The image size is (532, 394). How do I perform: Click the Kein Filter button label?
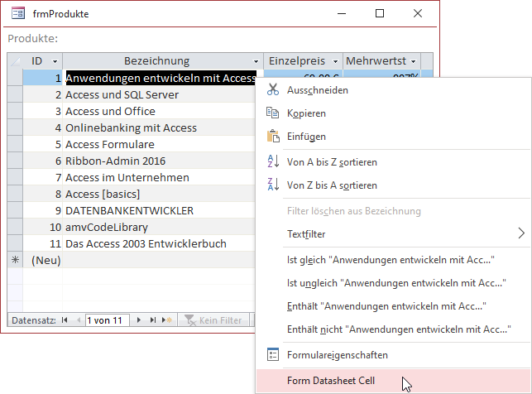[x=220, y=320]
